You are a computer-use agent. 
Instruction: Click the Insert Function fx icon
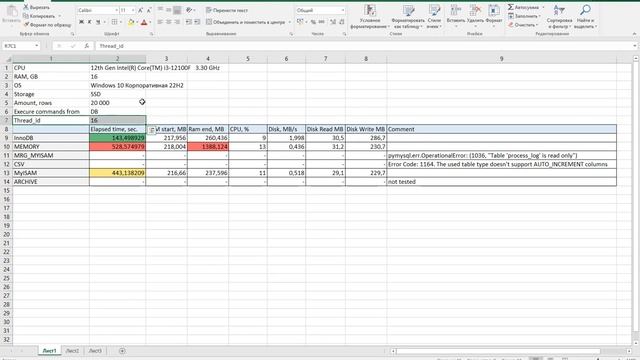coord(87,46)
